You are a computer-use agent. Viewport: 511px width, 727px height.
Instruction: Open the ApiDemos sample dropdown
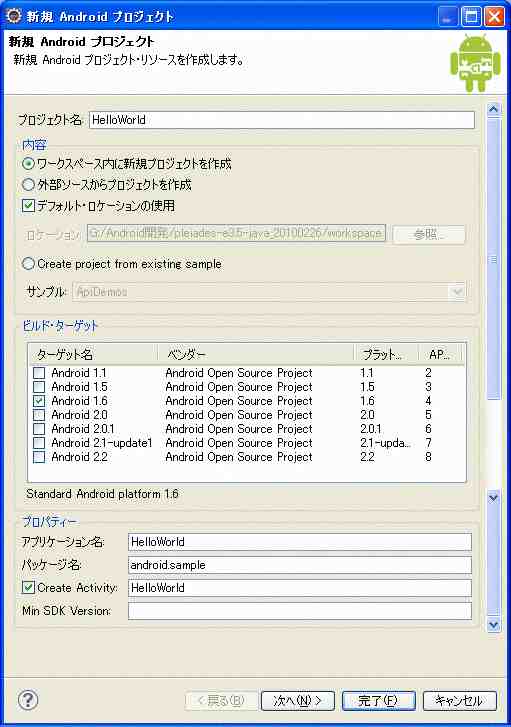[457, 292]
